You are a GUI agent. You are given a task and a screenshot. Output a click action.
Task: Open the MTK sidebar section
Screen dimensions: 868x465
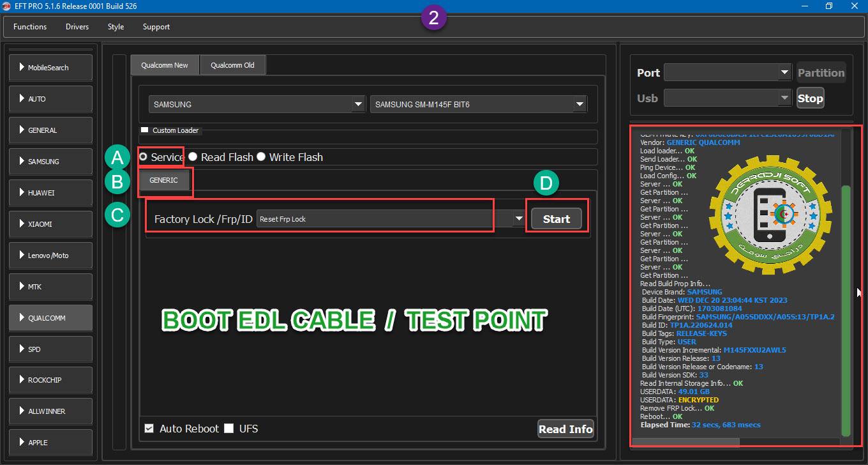(50, 287)
